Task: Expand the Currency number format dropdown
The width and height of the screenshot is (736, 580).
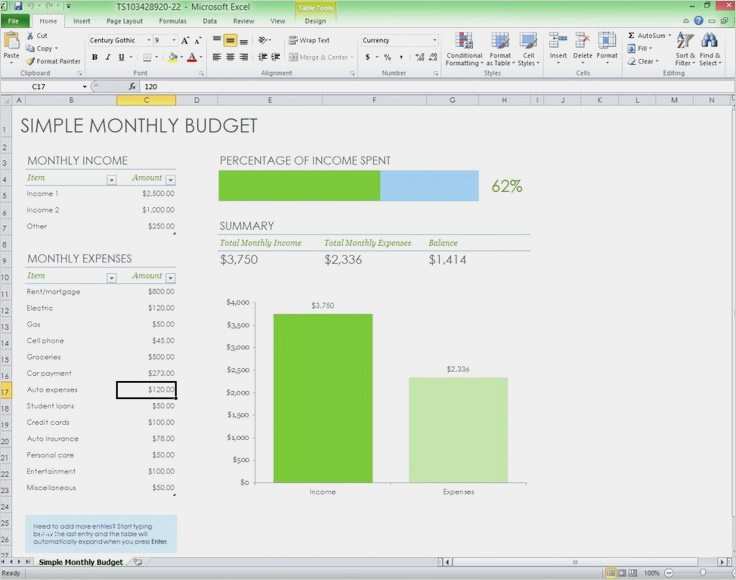Action: click(x=435, y=40)
